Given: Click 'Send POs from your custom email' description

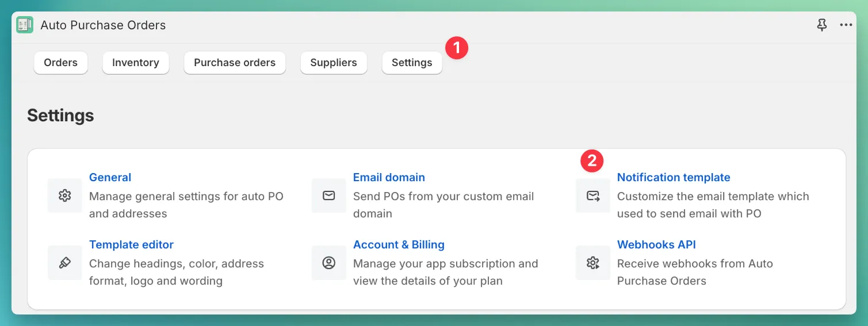Looking at the screenshot, I should pos(443,197).
